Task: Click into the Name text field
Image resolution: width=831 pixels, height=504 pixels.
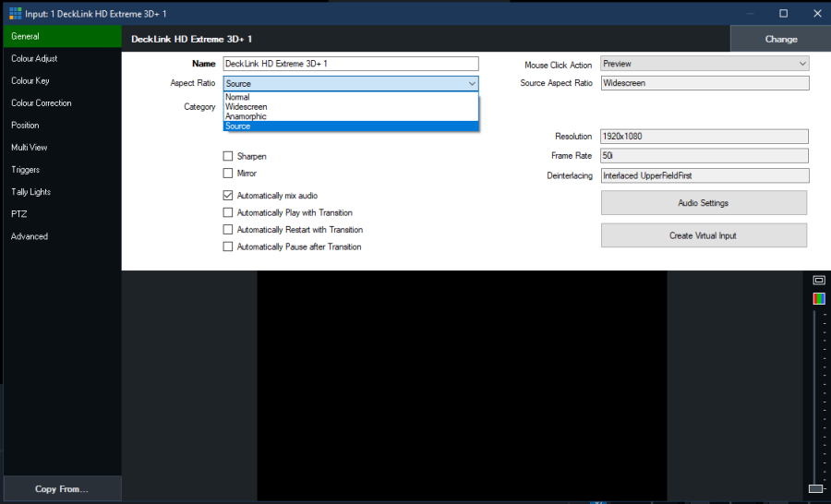Action: 351,65
